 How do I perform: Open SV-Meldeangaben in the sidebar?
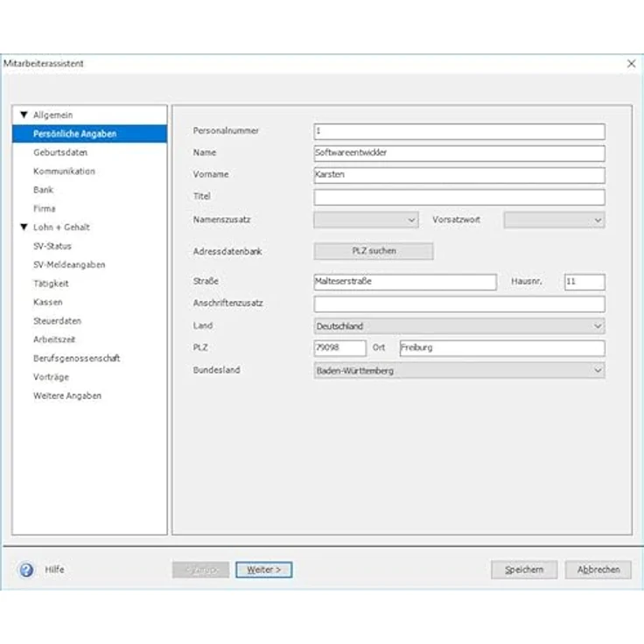69,265
